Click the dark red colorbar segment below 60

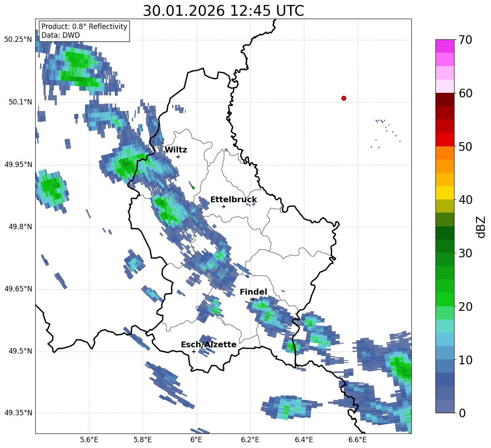point(445,99)
